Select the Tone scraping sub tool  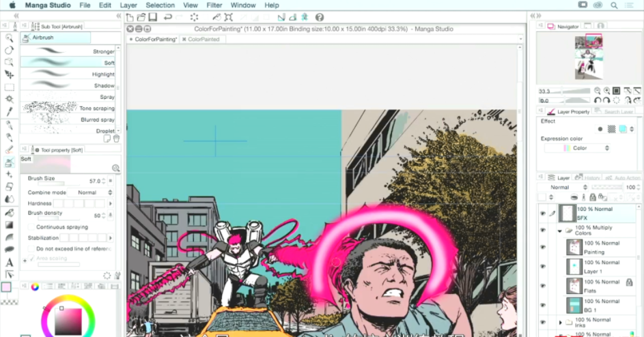pyautogui.click(x=68, y=108)
